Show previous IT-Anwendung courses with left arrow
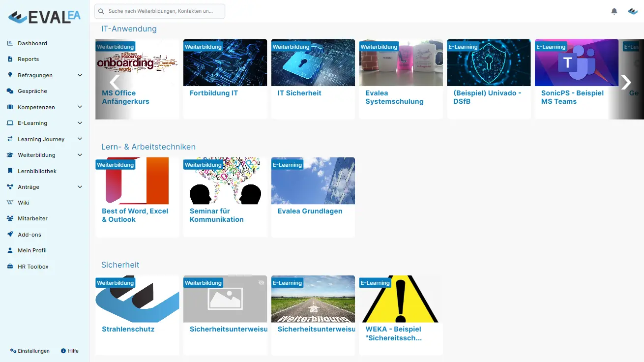644x362 pixels. click(x=115, y=82)
